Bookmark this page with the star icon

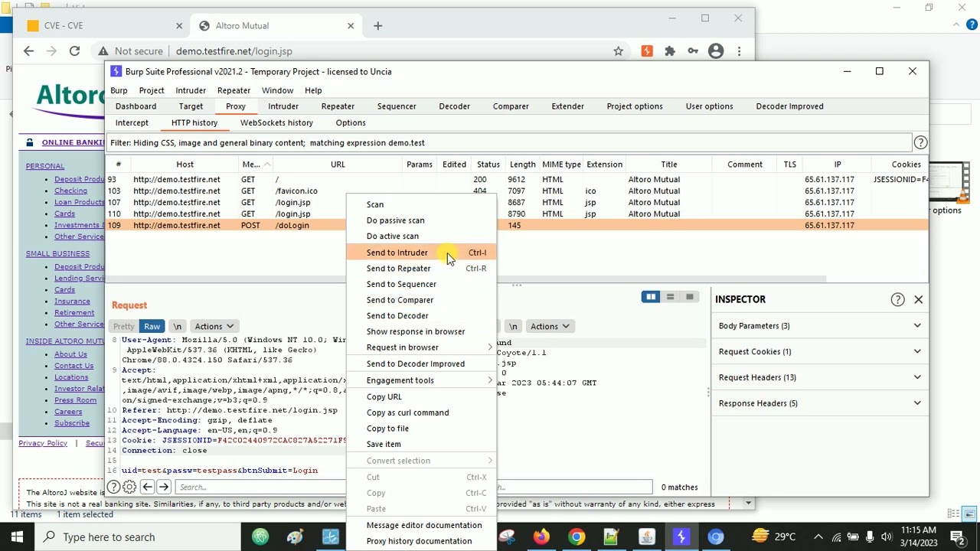coord(618,51)
